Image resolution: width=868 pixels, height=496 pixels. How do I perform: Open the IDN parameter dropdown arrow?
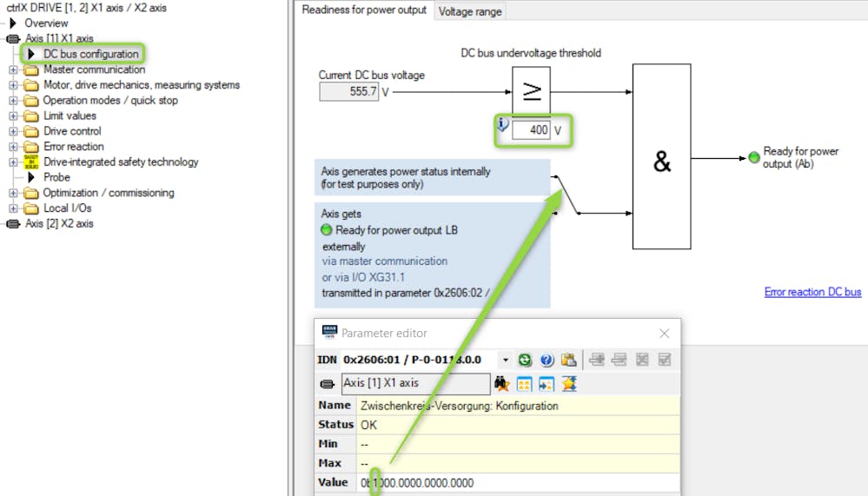[x=505, y=360]
